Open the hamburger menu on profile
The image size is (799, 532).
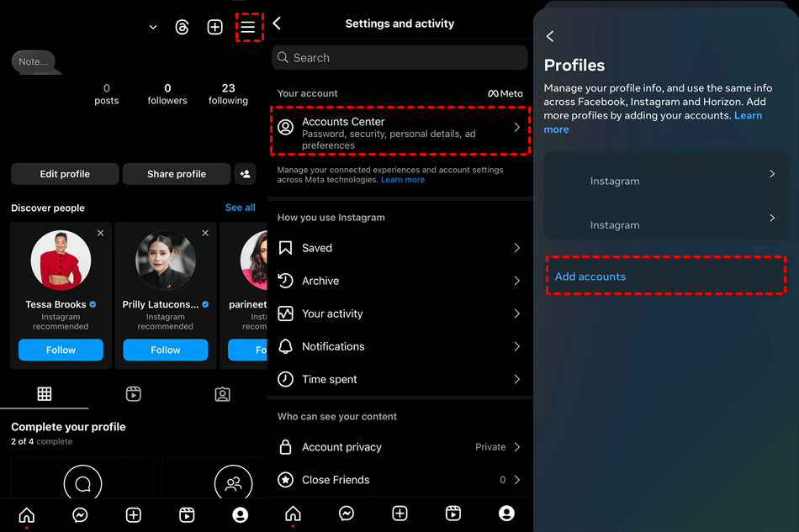(248, 27)
